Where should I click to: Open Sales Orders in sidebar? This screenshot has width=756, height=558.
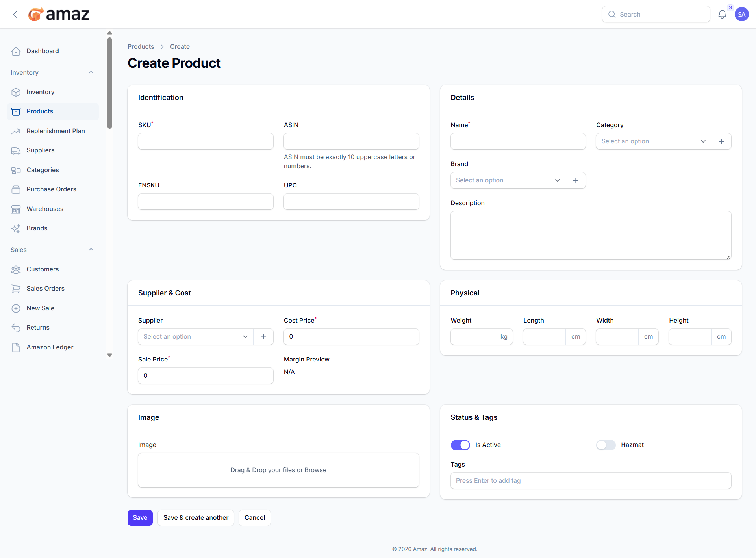coord(45,289)
